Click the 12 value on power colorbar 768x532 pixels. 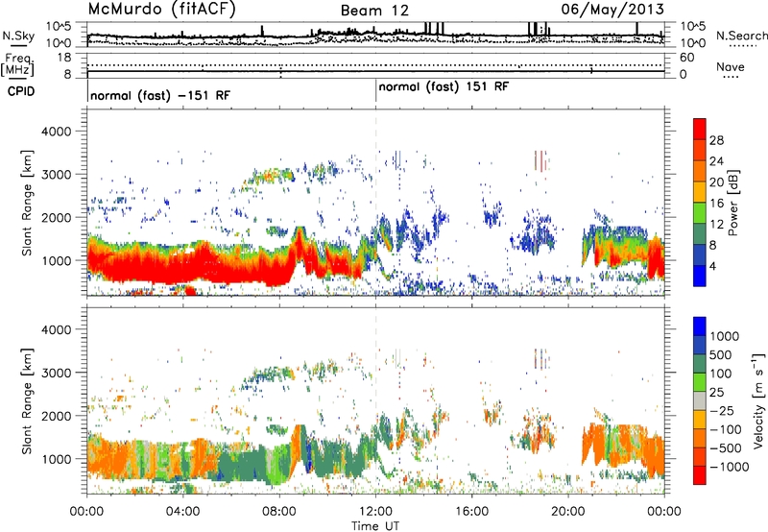point(716,225)
